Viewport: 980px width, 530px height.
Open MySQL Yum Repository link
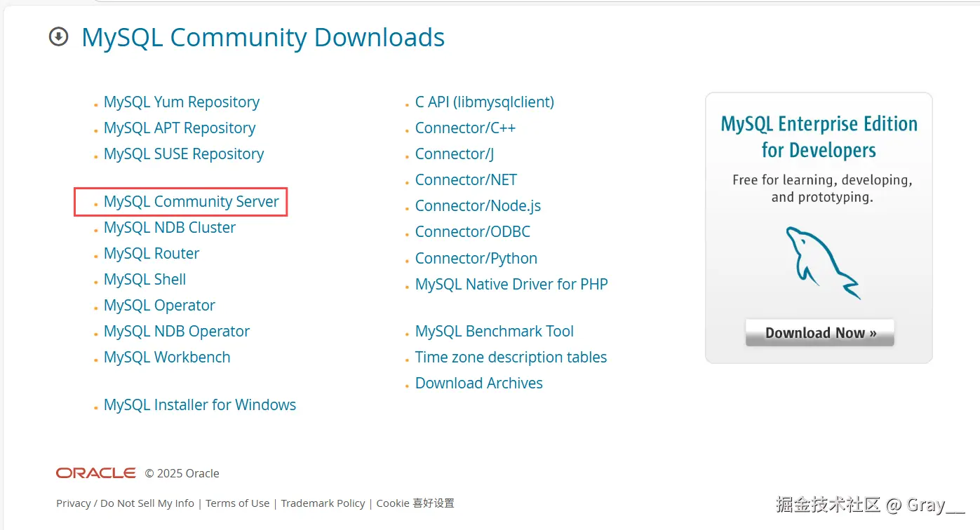[181, 102]
